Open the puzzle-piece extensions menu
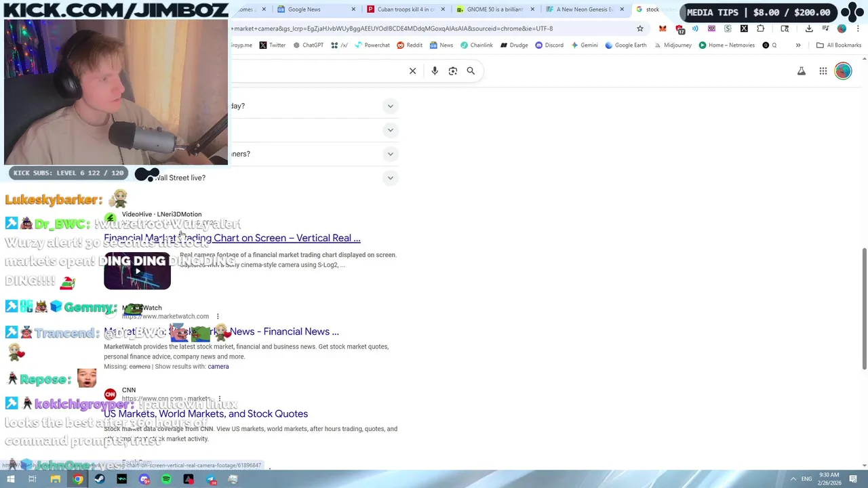The image size is (868, 488). pos(760,28)
